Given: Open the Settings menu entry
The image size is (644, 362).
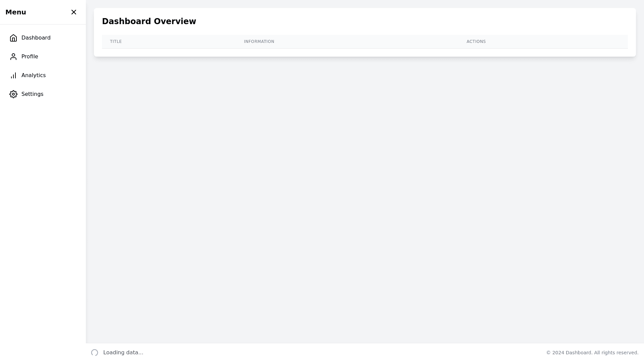Looking at the screenshot, I should [33, 94].
